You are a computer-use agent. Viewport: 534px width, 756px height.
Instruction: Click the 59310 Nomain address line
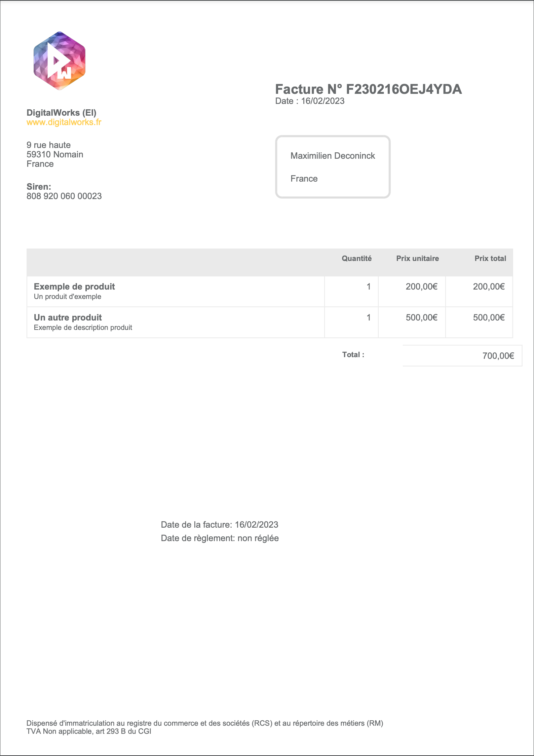(55, 154)
